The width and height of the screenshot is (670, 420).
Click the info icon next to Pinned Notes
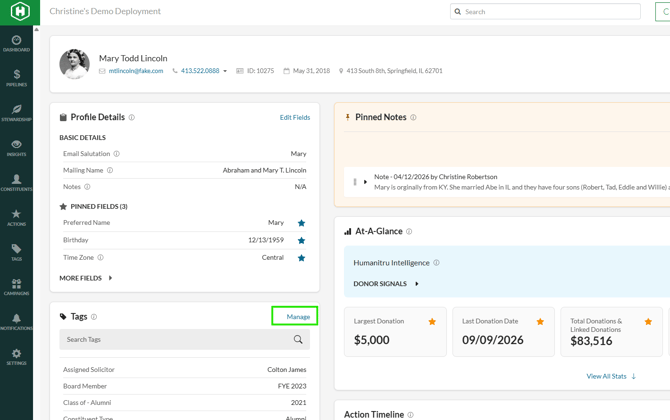coord(413,117)
